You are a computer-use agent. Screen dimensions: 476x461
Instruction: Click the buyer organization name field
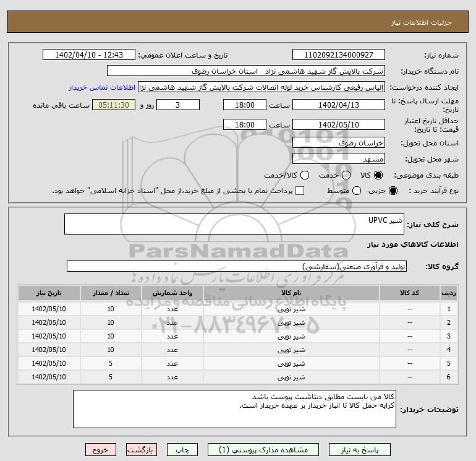[246, 71]
